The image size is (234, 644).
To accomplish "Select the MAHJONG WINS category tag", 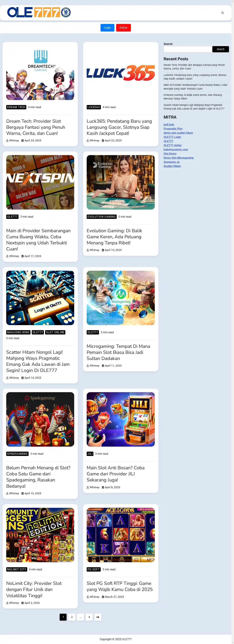I will point(18,332).
